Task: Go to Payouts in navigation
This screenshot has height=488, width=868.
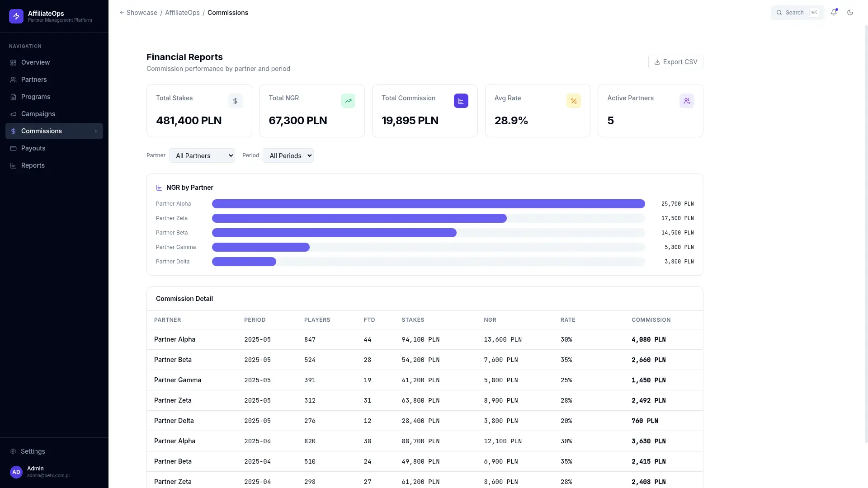Action: 54,148
